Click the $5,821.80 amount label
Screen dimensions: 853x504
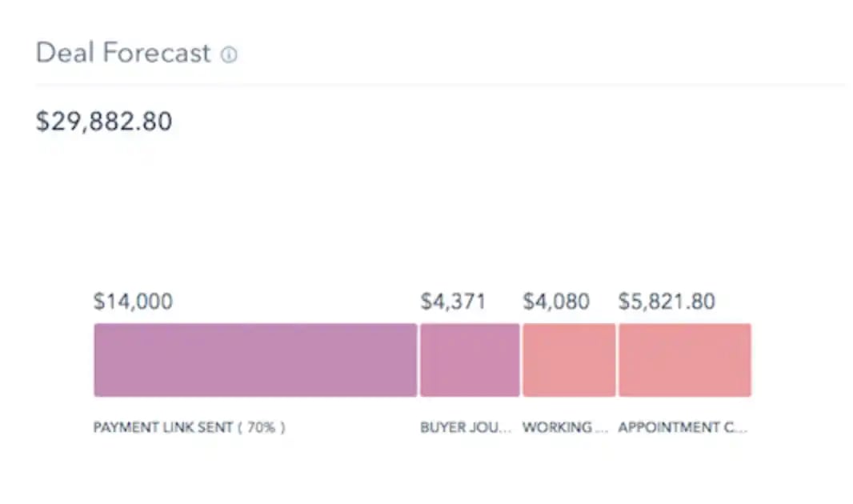click(x=667, y=302)
